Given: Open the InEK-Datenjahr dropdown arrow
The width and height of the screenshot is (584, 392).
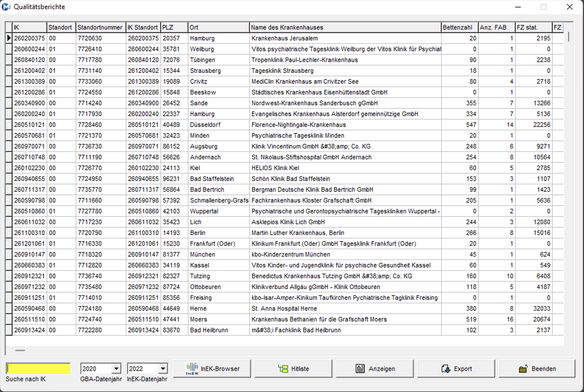Looking at the screenshot, I should (163, 369).
